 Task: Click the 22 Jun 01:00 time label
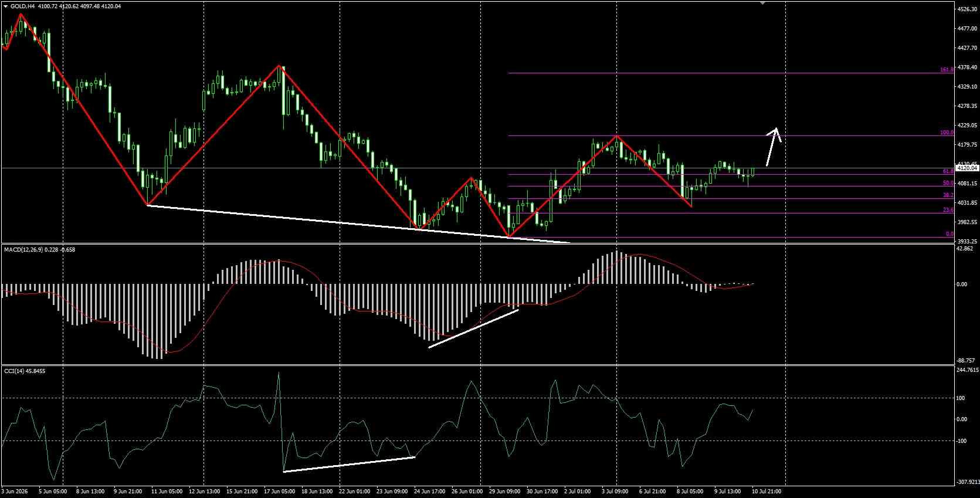point(354,492)
